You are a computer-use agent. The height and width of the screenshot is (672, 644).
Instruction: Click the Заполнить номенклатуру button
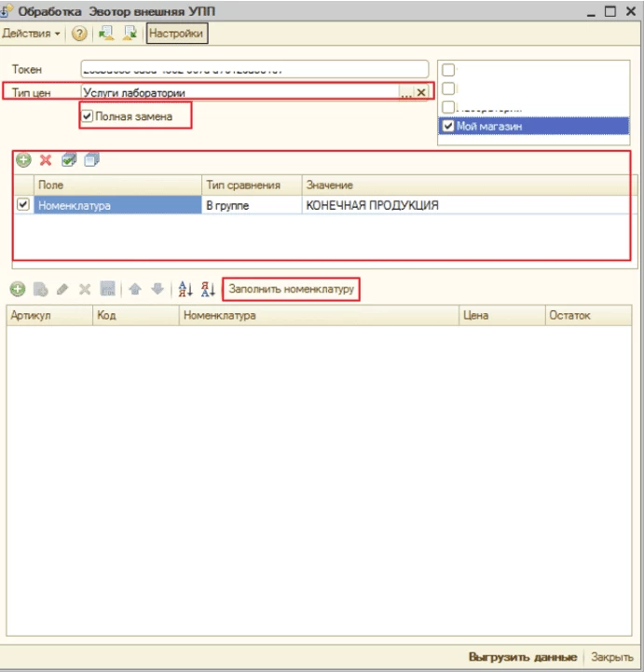[291, 290]
